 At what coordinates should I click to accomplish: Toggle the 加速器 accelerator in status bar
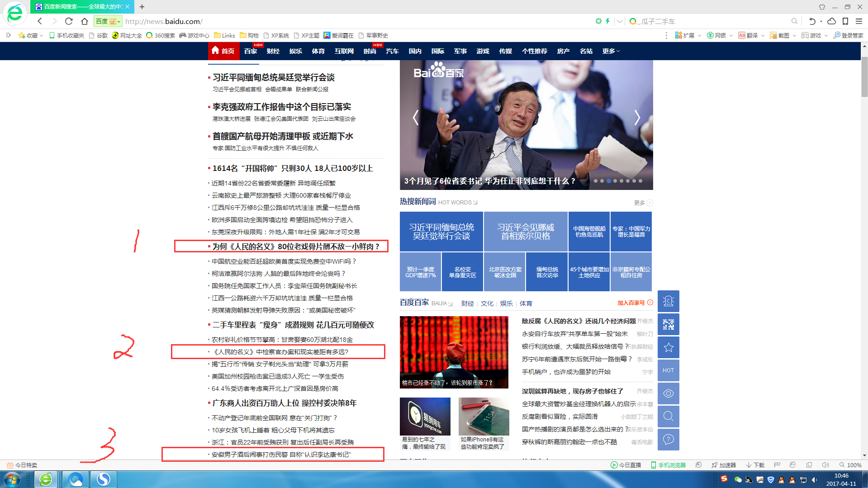(724, 465)
